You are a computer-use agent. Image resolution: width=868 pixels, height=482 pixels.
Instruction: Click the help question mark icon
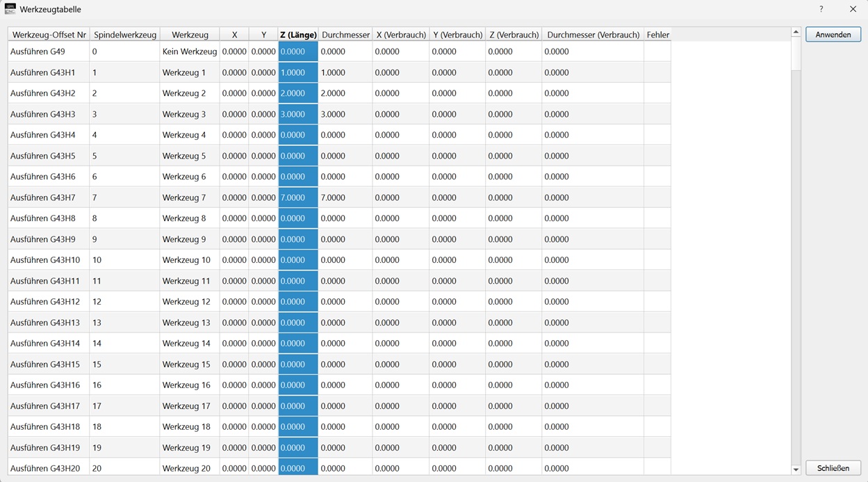pyautogui.click(x=821, y=9)
